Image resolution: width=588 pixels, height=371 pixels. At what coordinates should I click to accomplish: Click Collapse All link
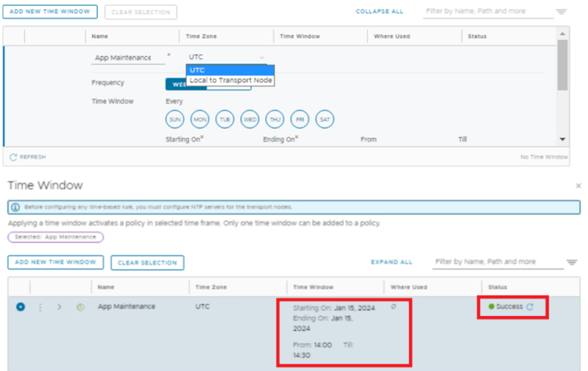tap(379, 12)
